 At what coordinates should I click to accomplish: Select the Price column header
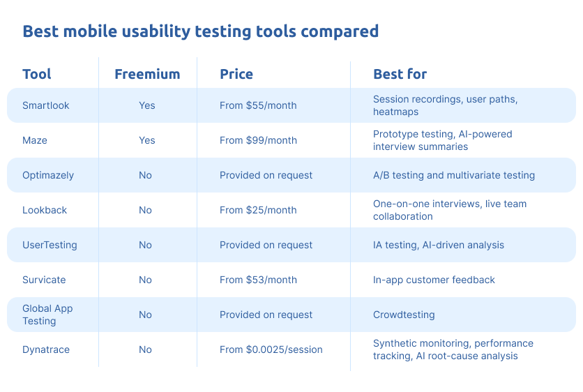[x=236, y=74]
